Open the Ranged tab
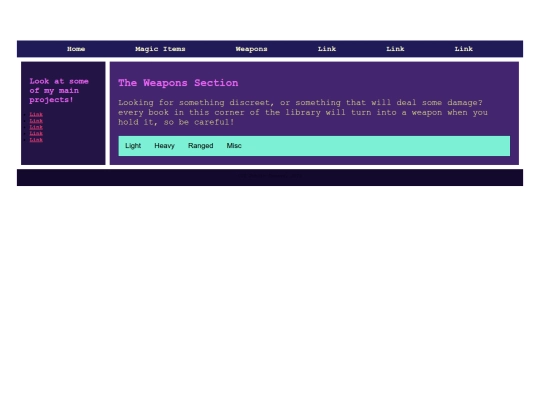Viewport: 540px width, 405px height. coord(200,146)
